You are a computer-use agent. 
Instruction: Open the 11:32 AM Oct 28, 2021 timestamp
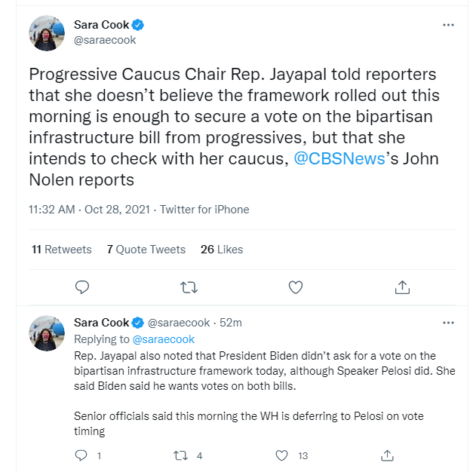(89, 210)
